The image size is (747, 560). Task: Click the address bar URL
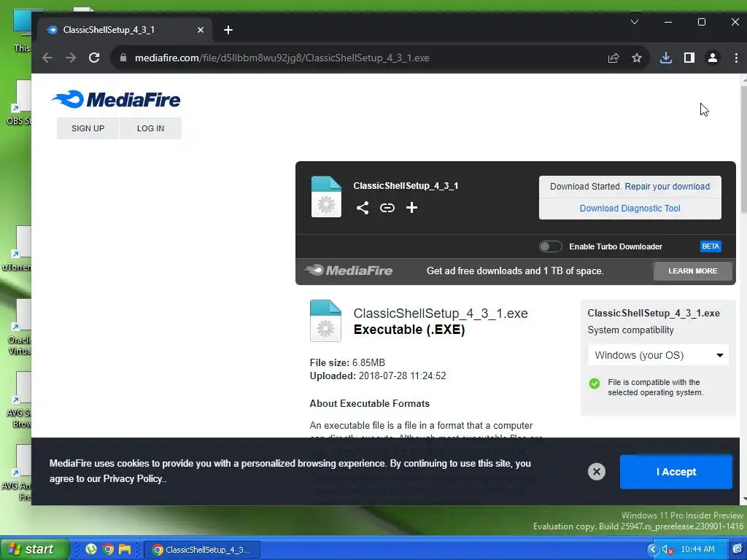[x=282, y=58]
